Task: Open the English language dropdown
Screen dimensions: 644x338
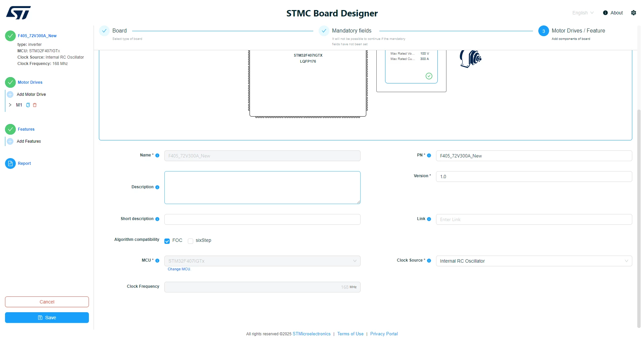Action: coord(583,13)
